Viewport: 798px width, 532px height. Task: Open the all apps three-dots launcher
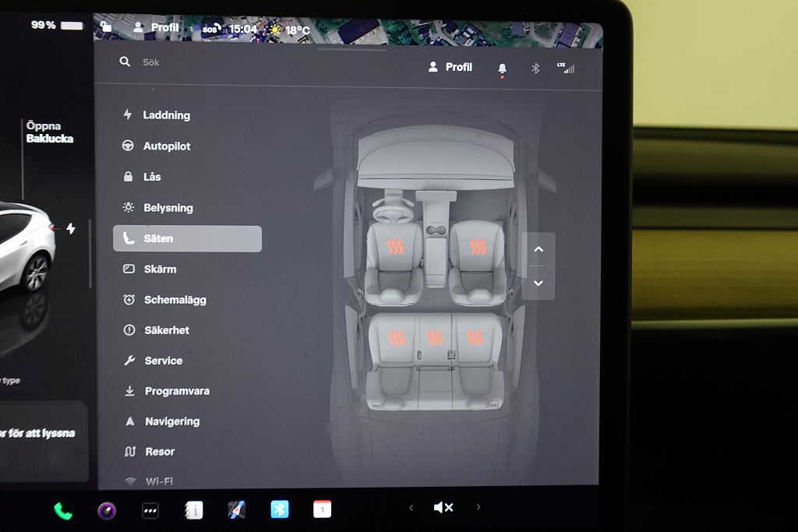[150, 511]
